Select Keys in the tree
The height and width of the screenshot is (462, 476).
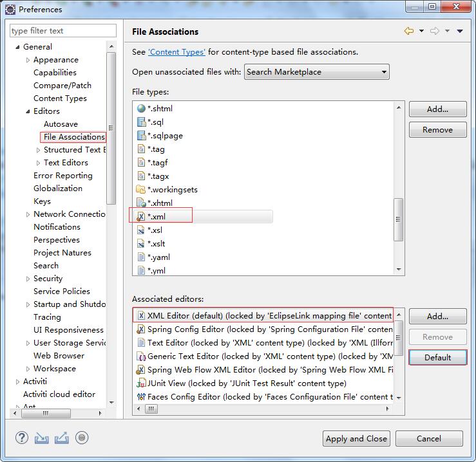point(43,201)
